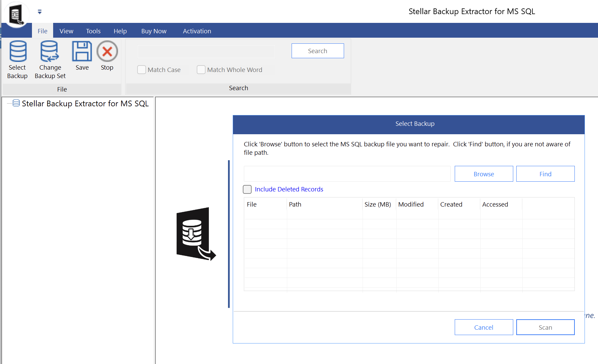Open the Tools ribbon tab

[93, 31]
